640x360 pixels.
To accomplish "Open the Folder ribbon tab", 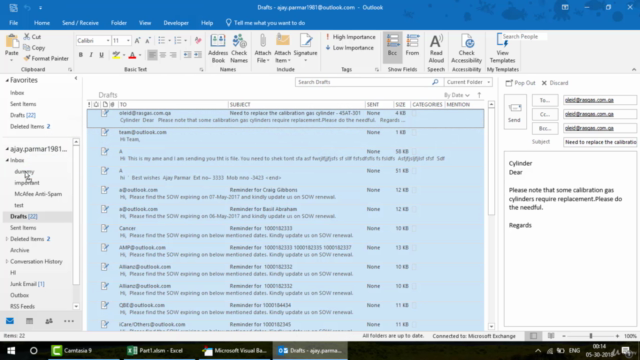I will point(119,23).
